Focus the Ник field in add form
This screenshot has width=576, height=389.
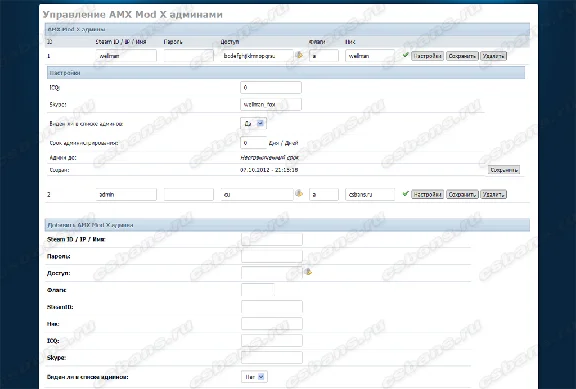pyautogui.click(x=272, y=324)
